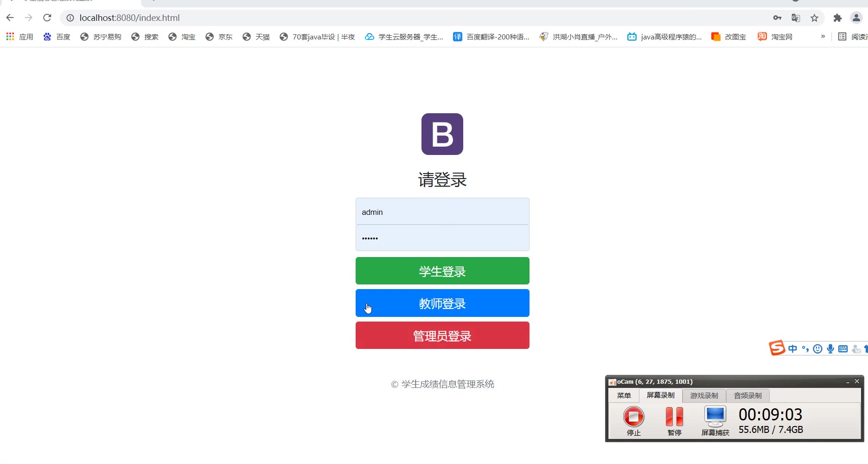Click the green 学生登录 button

pos(442,271)
